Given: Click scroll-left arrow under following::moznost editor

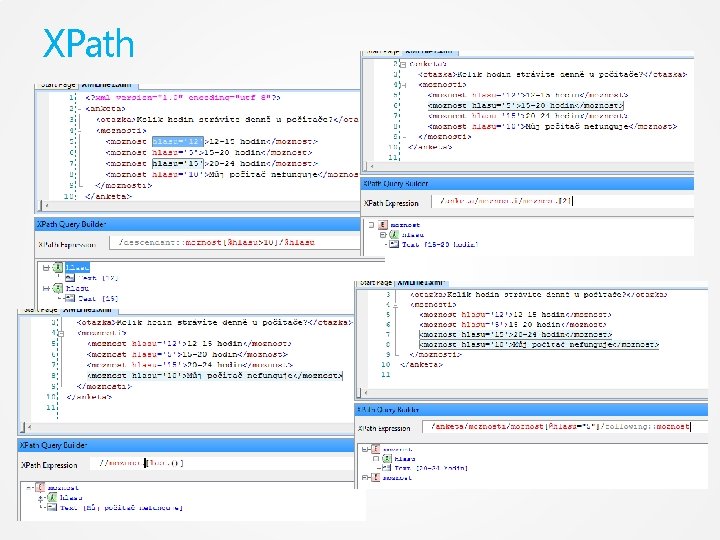Looking at the screenshot, I should coord(366,393).
